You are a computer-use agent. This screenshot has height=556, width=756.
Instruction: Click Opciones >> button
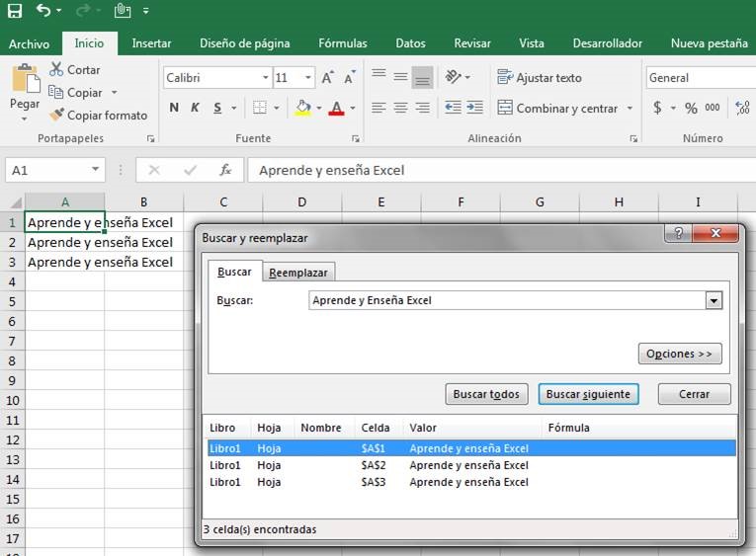click(680, 354)
